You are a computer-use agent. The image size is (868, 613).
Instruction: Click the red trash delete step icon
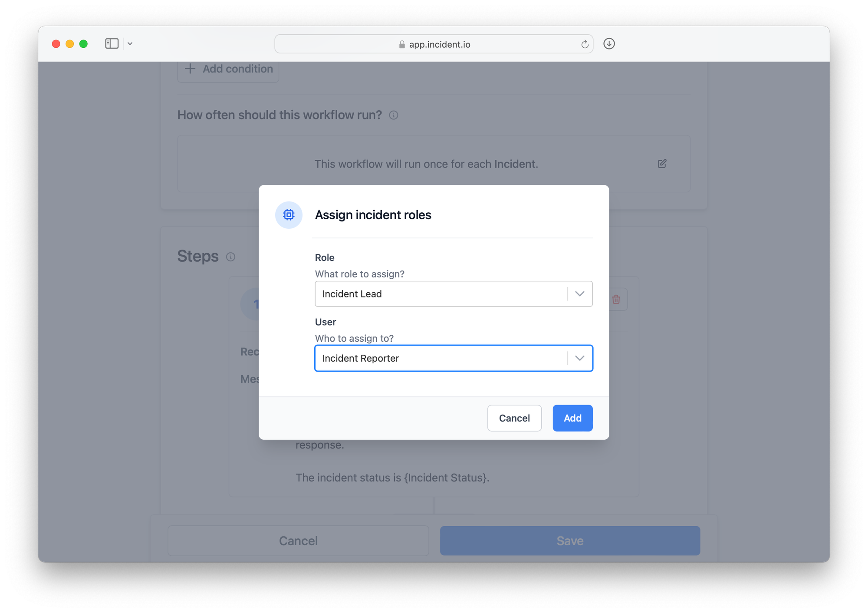coord(616,299)
